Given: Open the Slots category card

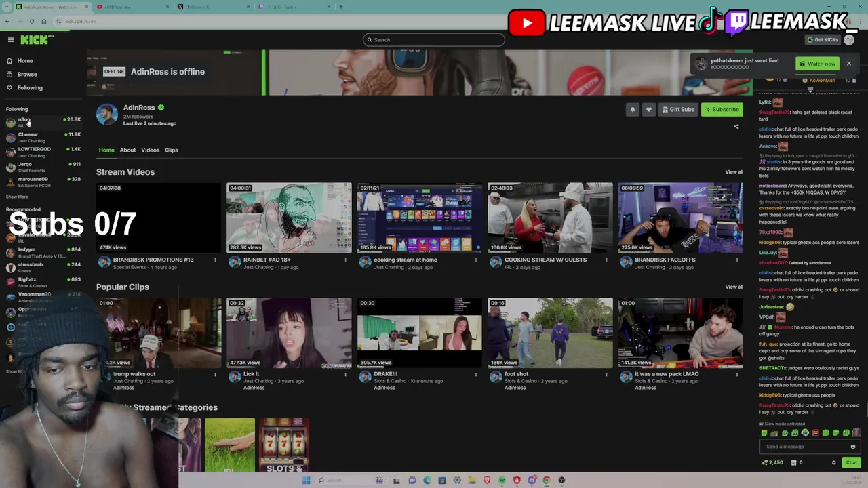Looking at the screenshot, I should coord(283,445).
